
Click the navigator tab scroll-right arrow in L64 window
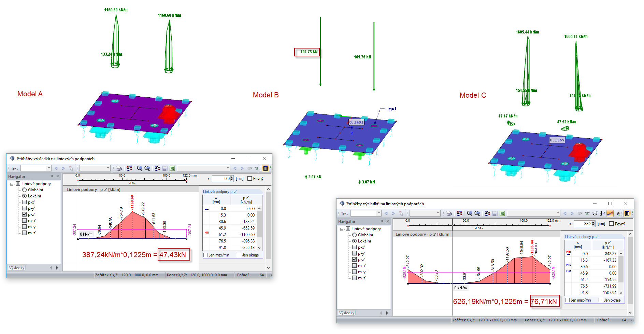(387, 313)
